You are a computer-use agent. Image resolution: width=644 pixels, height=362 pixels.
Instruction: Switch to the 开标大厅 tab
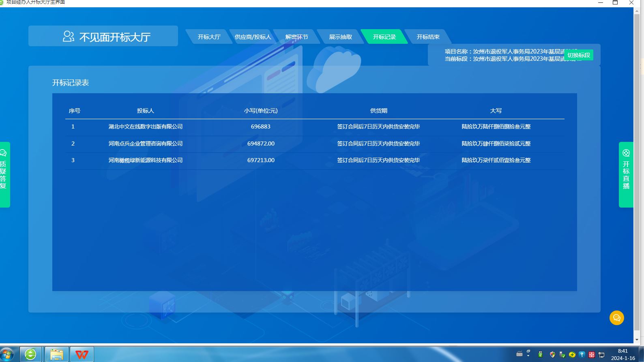coord(209,37)
